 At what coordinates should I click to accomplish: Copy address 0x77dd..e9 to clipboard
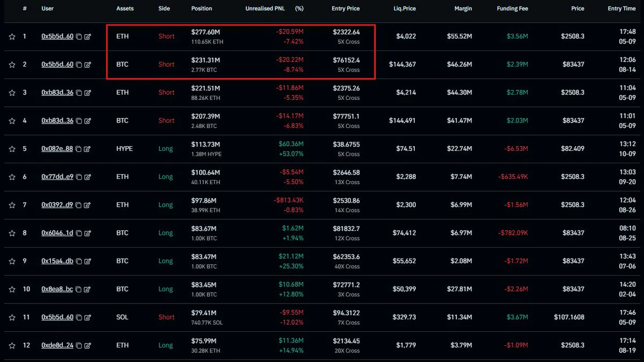pos(79,177)
